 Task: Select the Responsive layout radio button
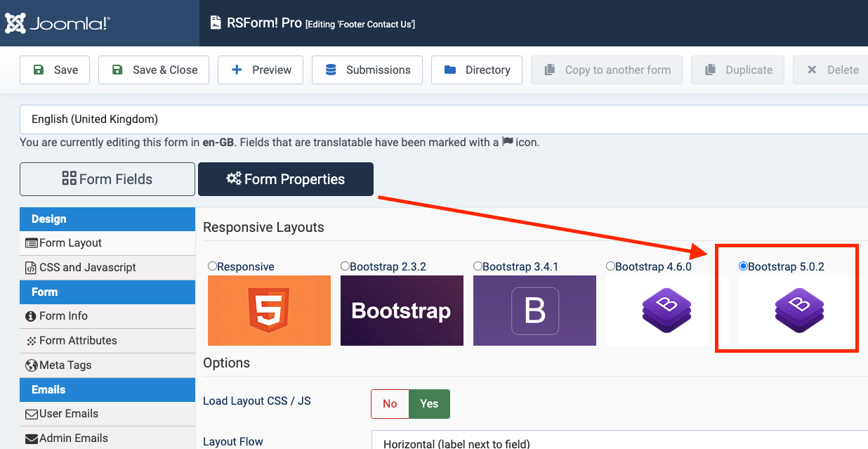coord(212,266)
